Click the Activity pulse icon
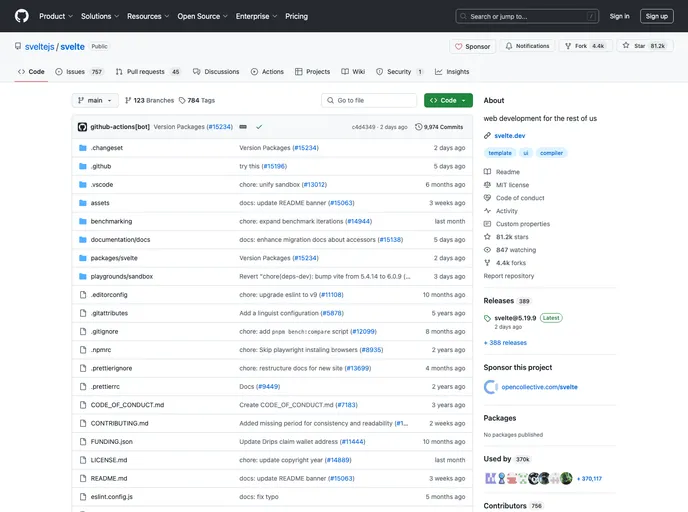688x512 pixels. (x=487, y=211)
